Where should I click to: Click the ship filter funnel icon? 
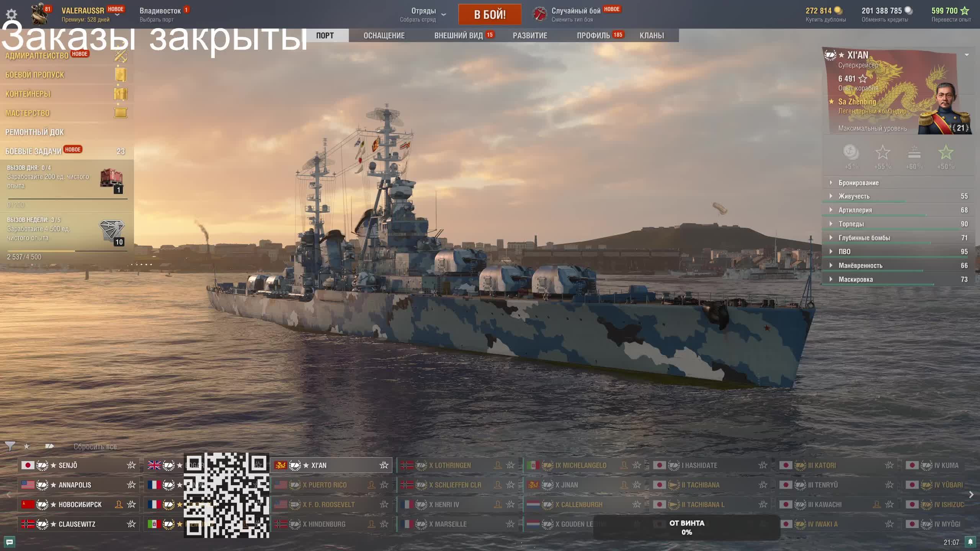(x=10, y=446)
